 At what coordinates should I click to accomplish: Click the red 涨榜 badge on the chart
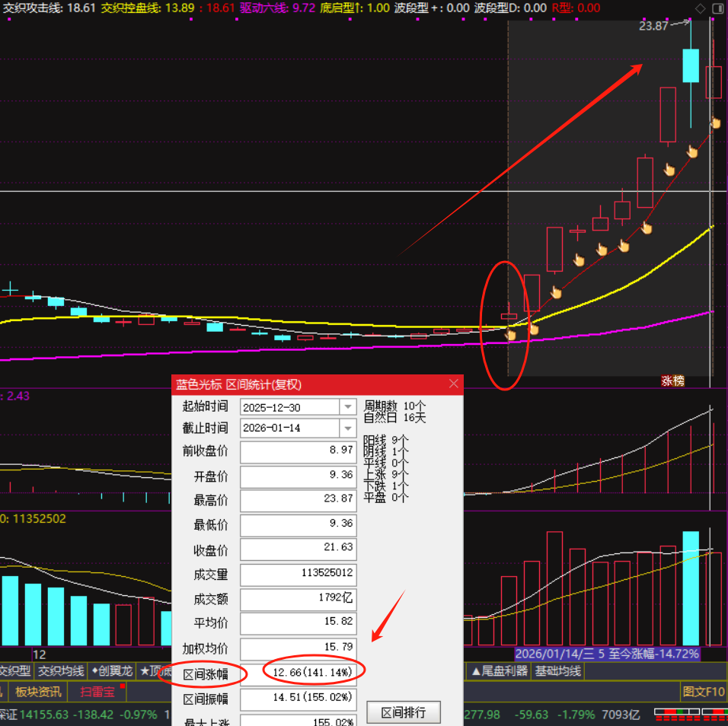pos(673,381)
